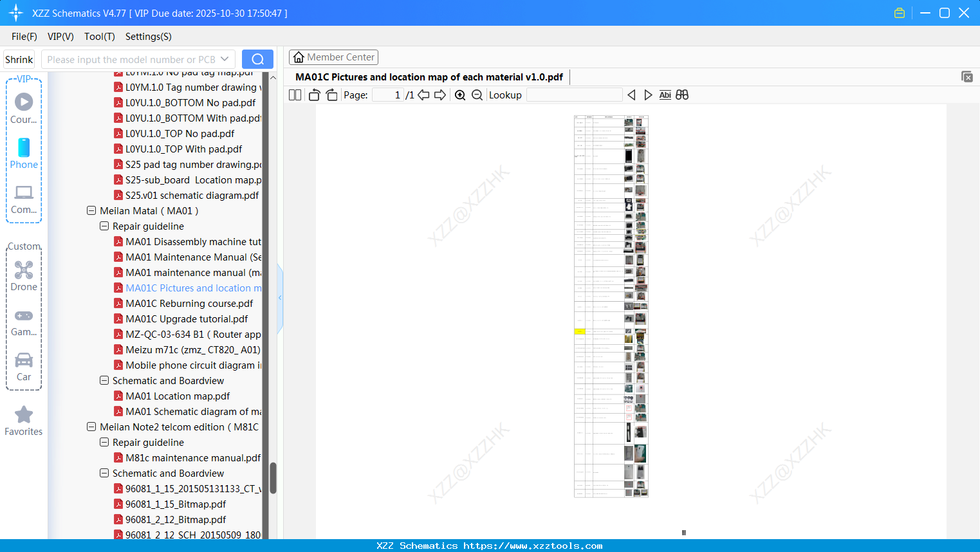The height and width of the screenshot is (552, 980).
Task: Click the blue search magnifier button
Action: tap(257, 59)
